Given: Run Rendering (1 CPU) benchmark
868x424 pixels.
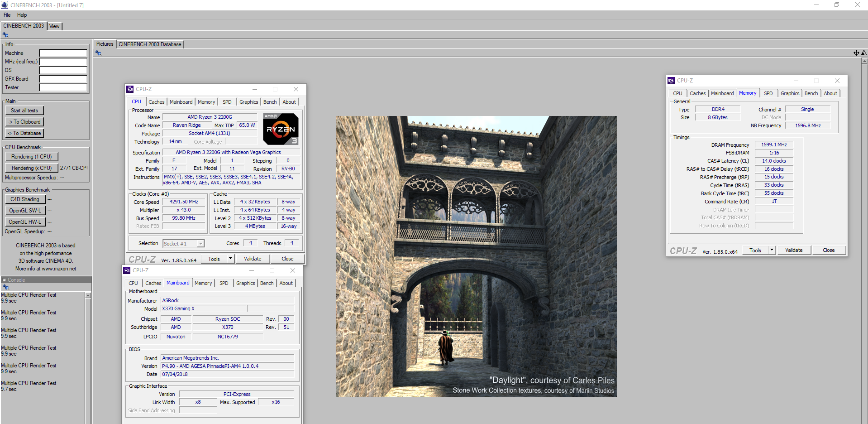Looking at the screenshot, I should 32,157.
